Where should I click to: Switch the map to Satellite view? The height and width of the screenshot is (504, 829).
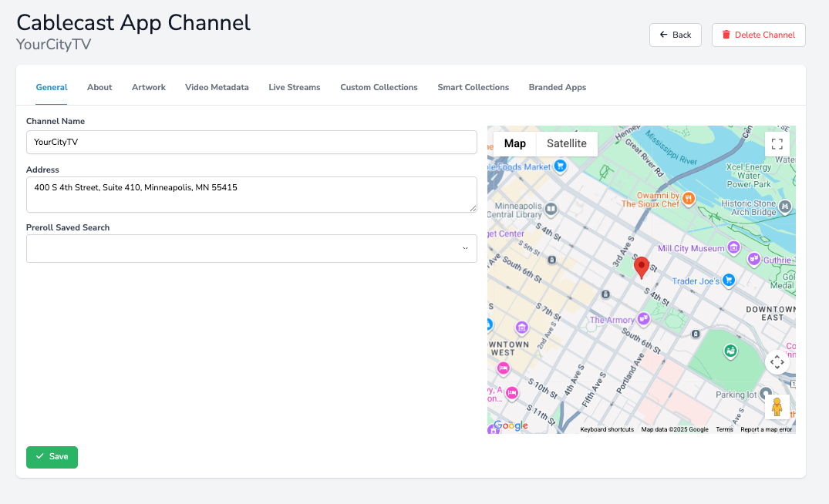(567, 143)
